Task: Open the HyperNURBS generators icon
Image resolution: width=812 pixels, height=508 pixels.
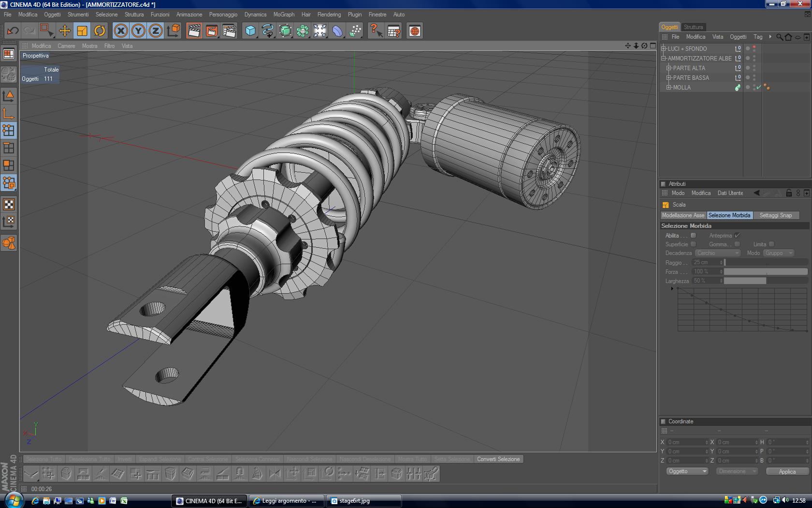Action: click(x=285, y=31)
